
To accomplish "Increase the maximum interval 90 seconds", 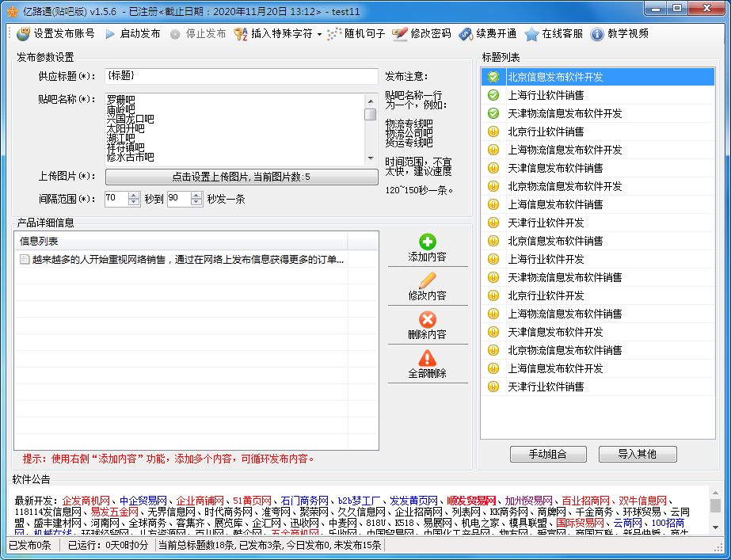I will [196, 196].
